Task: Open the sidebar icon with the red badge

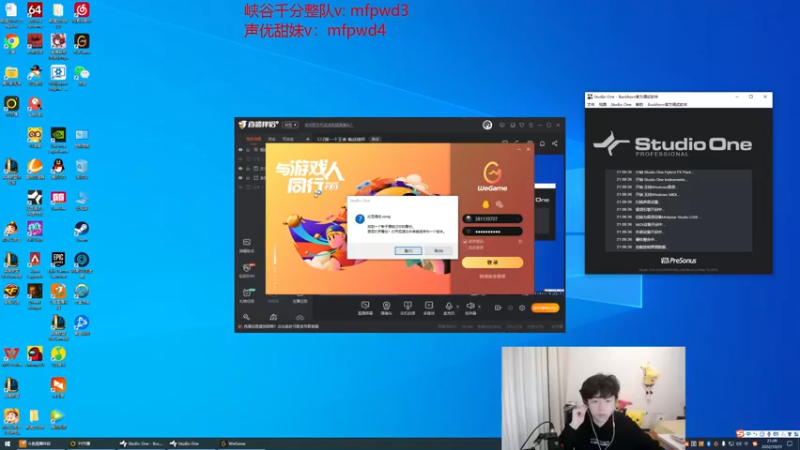Action: 247,270
